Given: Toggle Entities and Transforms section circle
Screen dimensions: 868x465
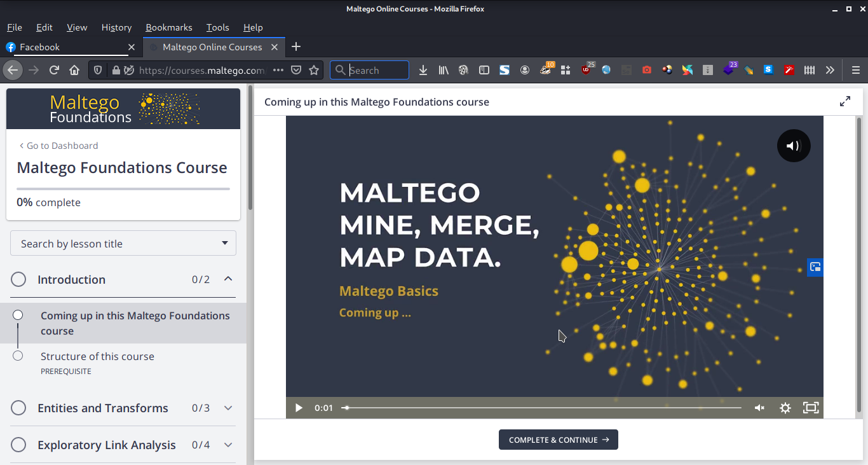Looking at the screenshot, I should tap(18, 408).
